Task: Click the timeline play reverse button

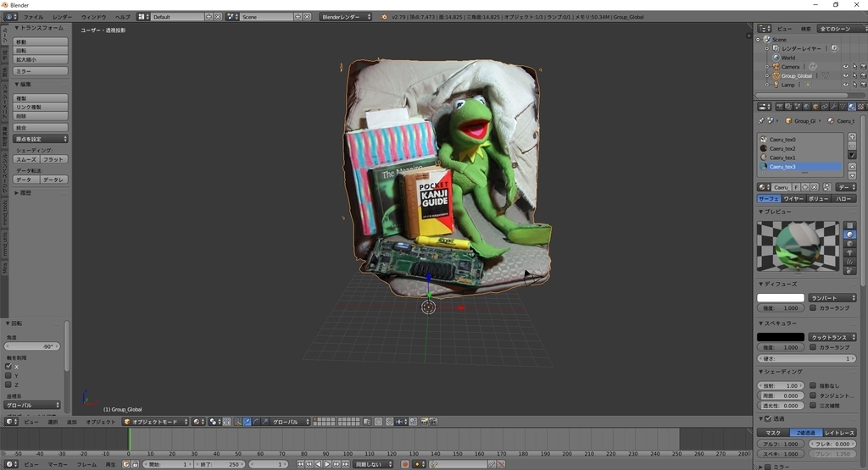Action: click(319, 464)
